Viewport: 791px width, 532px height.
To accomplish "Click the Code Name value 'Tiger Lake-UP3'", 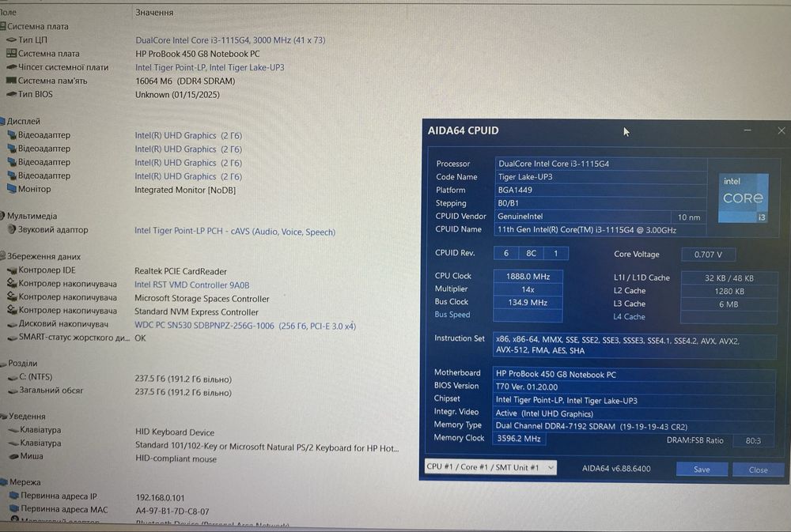I will [x=600, y=177].
